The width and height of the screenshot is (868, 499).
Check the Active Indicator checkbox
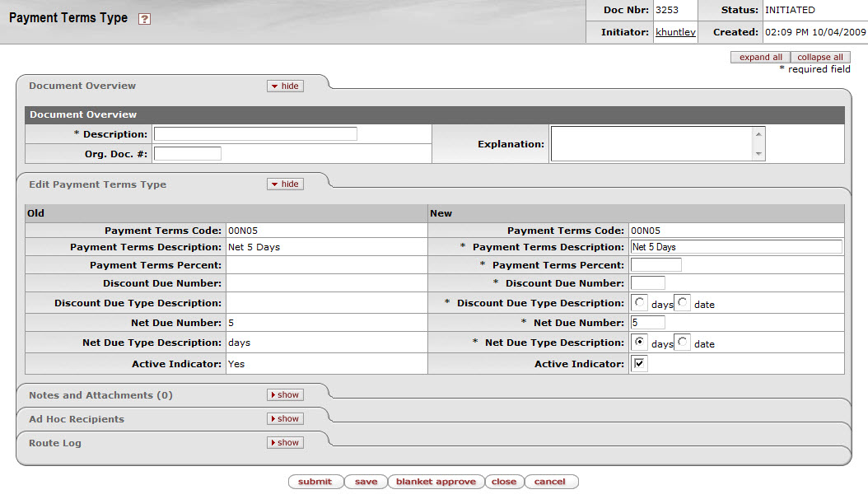click(x=640, y=363)
